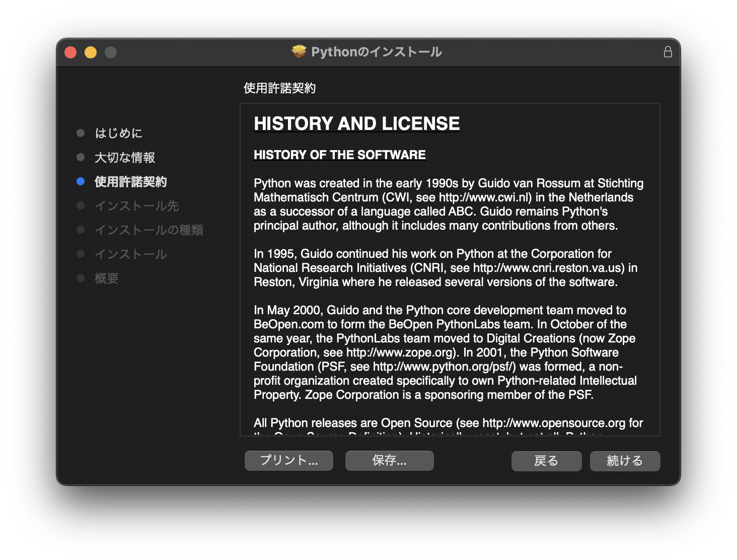Click the HISTORY OF THE SOFTWARE subheading
This screenshot has width=737, height=560.
point(339,155)
